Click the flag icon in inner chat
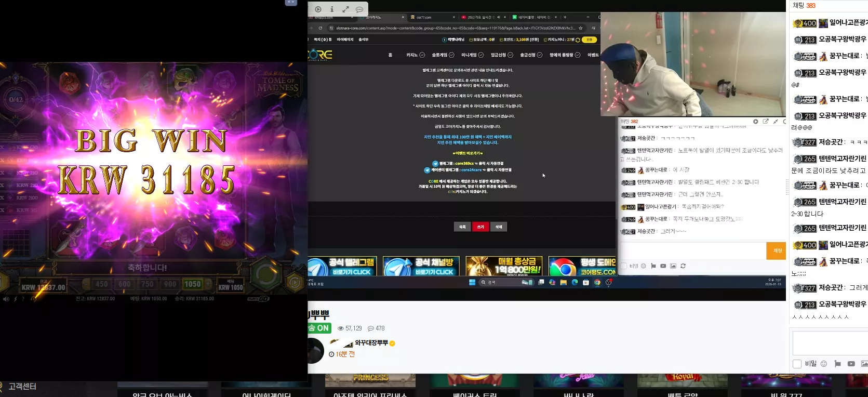 point(653,266)
